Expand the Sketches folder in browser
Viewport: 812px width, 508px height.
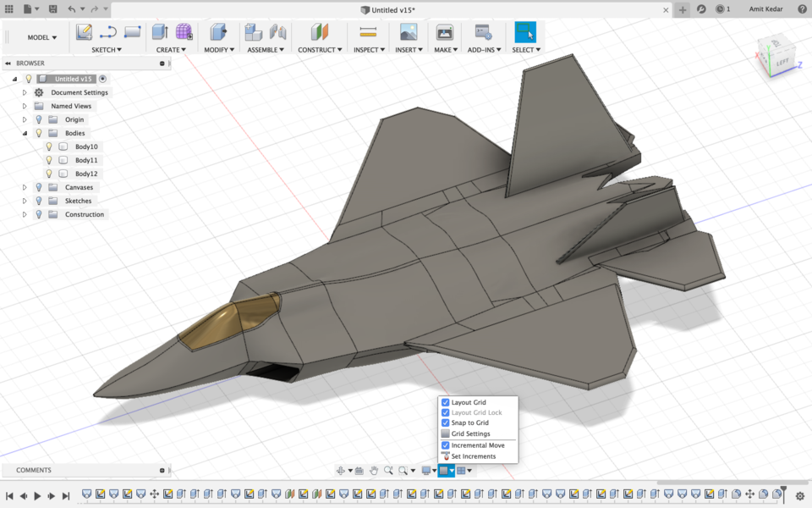click(x=24, y=201)
